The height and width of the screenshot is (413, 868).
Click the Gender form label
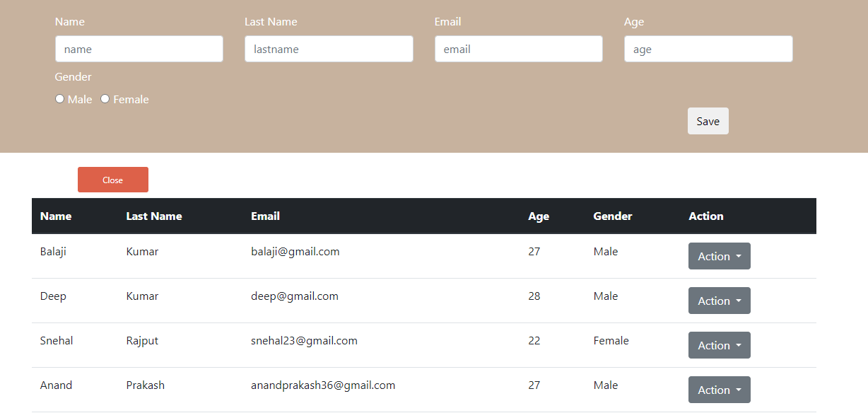coord(74,77)
